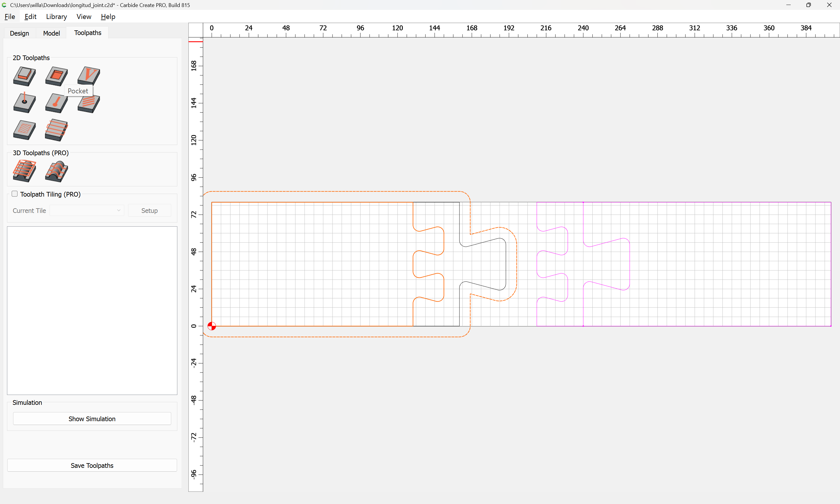
Task: Enable the Toolpath Tiling (PRO) checkbox
Action: pos(15,194)
